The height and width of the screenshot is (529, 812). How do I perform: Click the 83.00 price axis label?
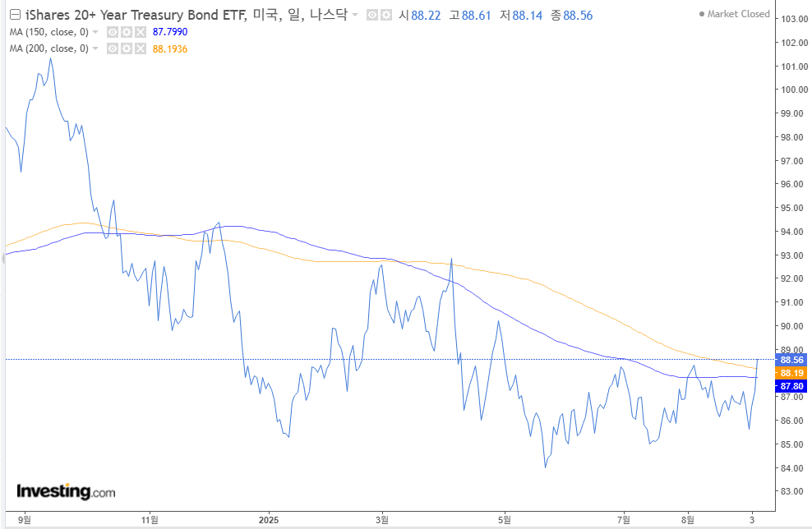(791, 491)
